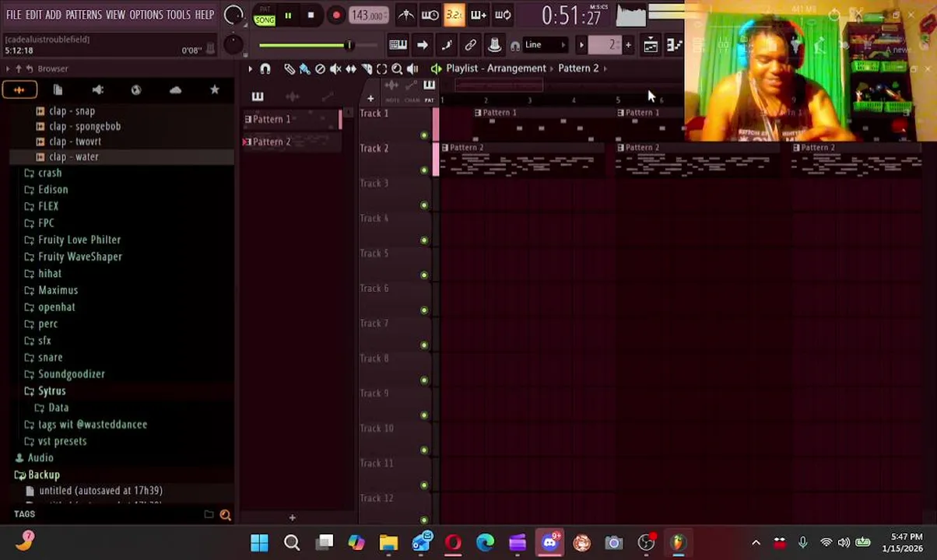This screenshot has width=937, height=560.
Task: Toggle the playlist play/activate green arrow
Action: click(436, 68)
